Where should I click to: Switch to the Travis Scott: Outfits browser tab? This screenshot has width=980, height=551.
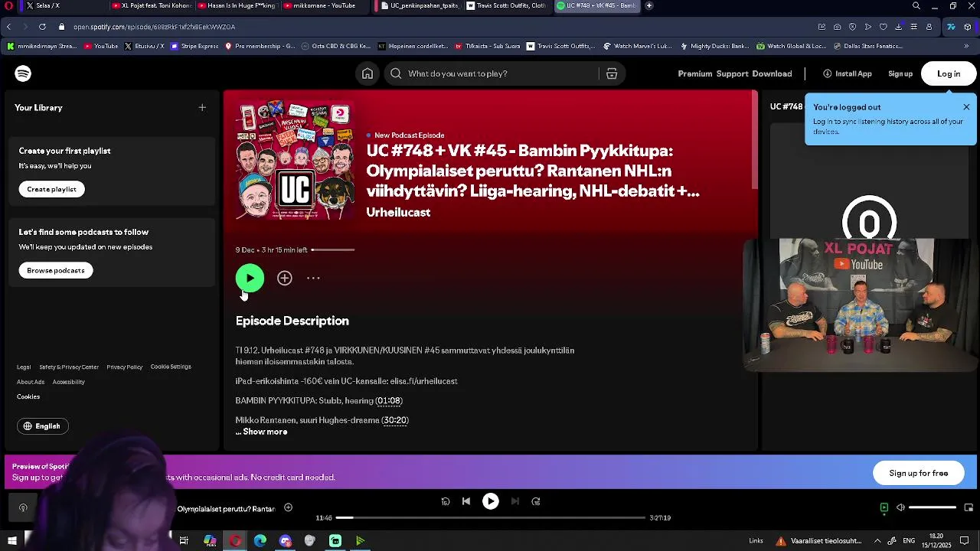pos(506,6)
